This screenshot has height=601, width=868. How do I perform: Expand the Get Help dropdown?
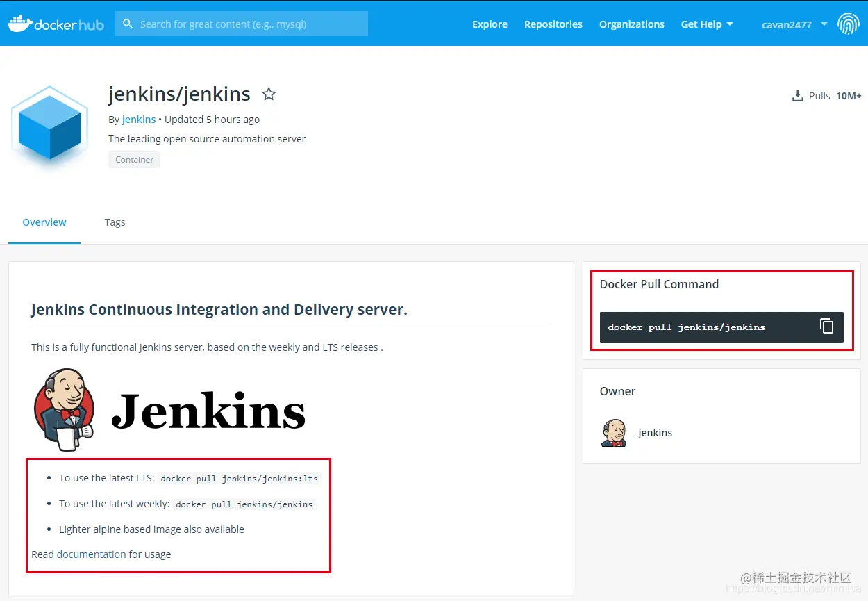[x=707, y=24]
